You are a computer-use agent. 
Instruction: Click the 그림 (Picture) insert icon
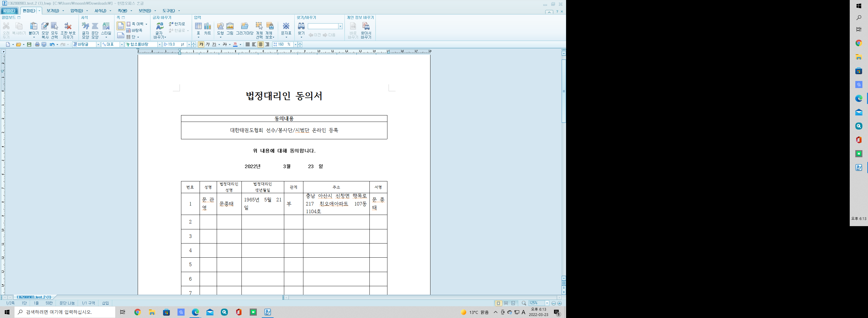pyautogui.click(x=230, y=26)
